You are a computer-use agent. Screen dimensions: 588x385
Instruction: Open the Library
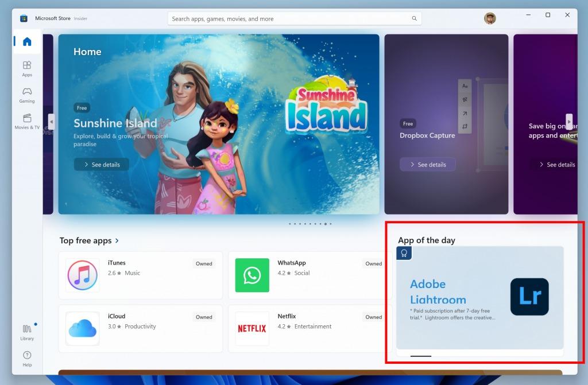[x=27, y=332]
